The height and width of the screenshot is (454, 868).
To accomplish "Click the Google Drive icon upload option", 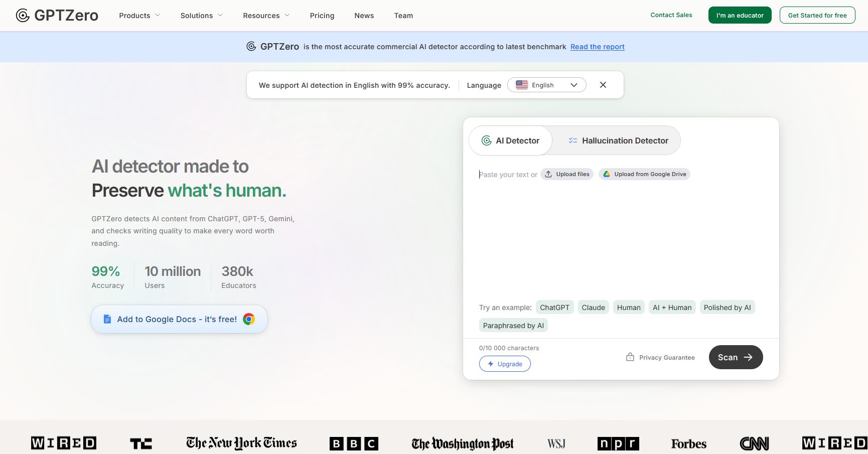I will (x=644, y=174).
